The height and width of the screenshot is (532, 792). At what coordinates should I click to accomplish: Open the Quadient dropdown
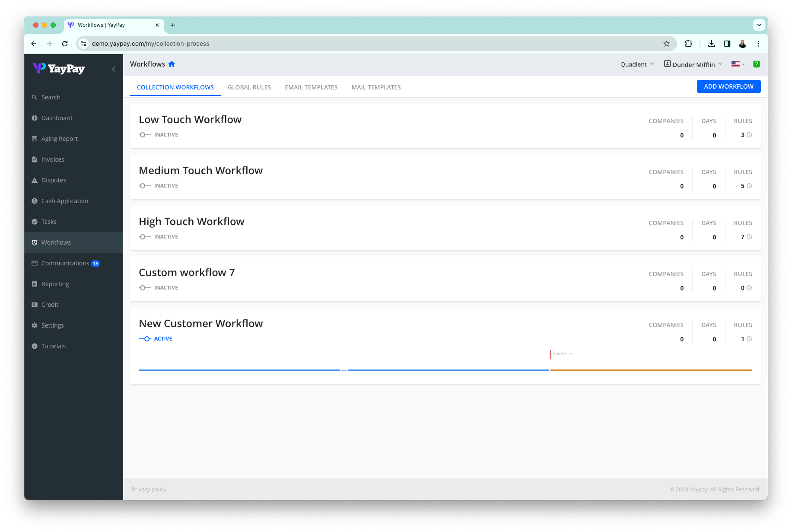tap(636, 64)
